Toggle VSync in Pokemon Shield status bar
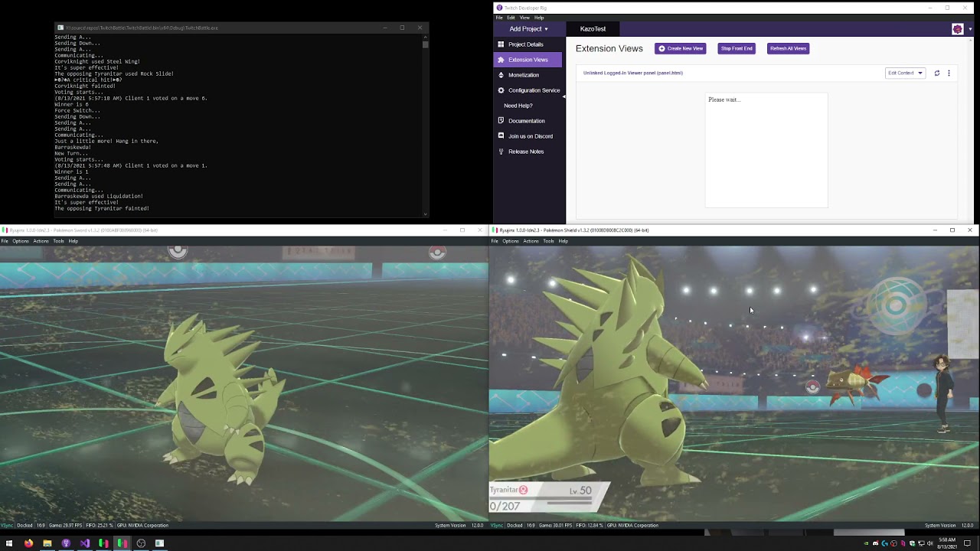Image resolution: width=980 pixels, height=551 pixels. pyautogui.click(x=497, y=525)
